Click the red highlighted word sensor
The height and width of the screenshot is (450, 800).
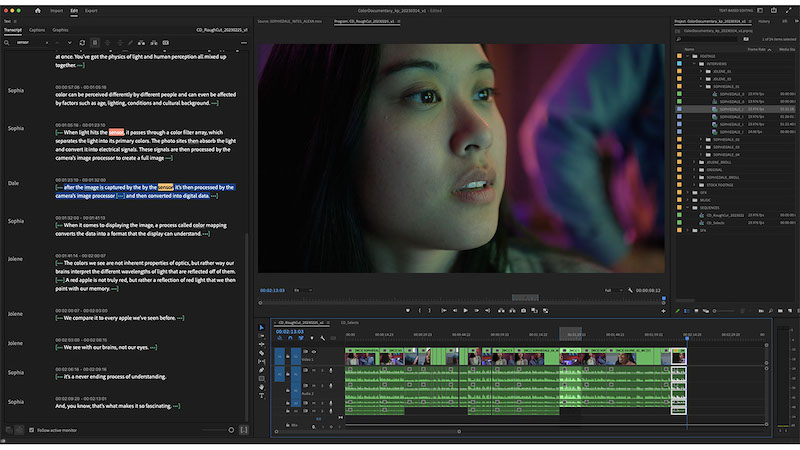[116, 132]
